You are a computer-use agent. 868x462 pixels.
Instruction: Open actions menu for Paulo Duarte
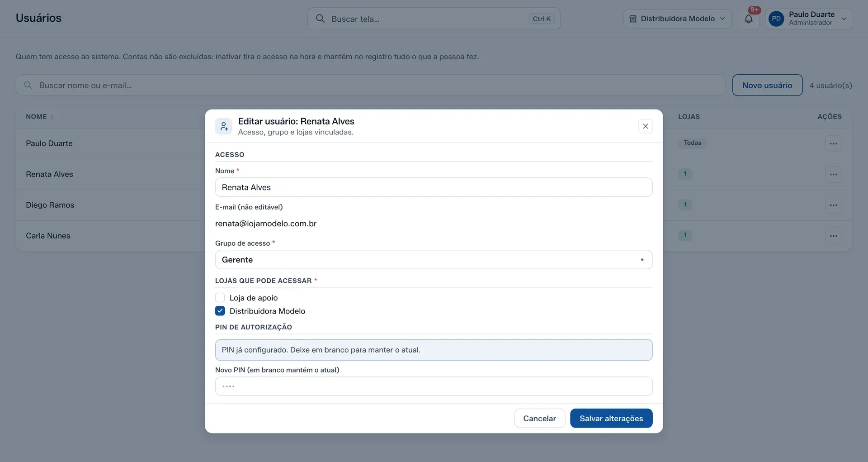(834, 143)
